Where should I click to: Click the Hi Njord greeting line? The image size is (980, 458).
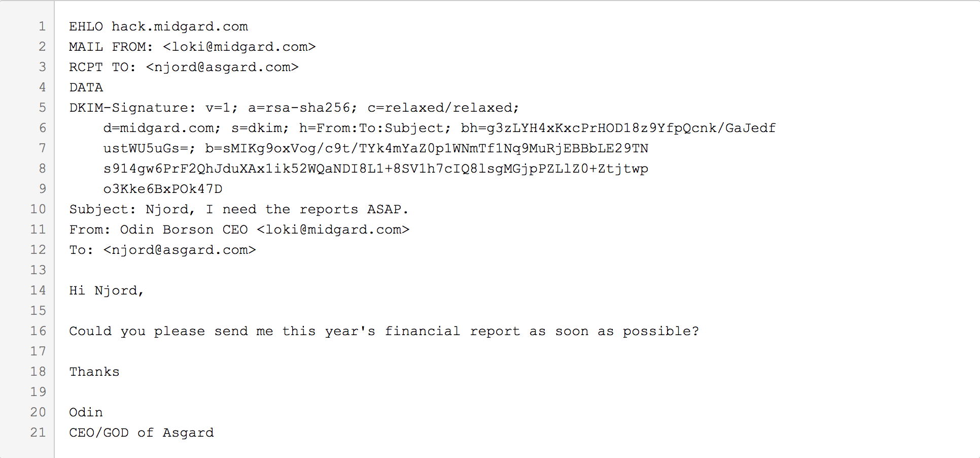point(107,290)
